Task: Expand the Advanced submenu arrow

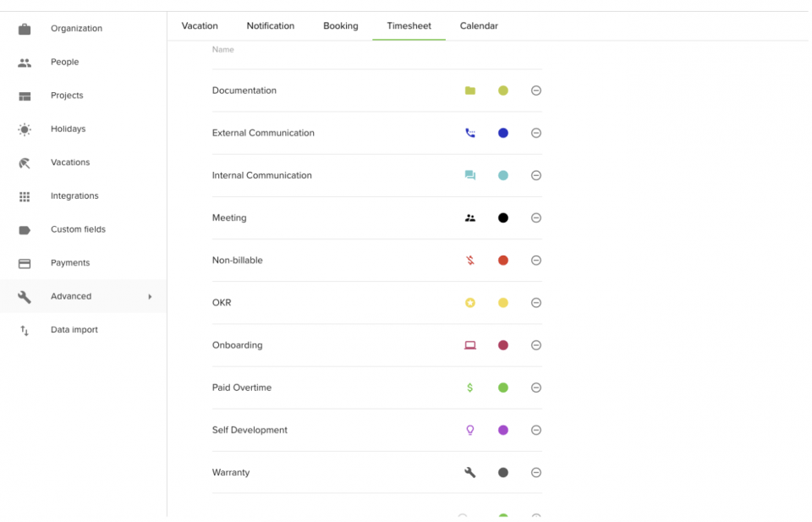Action: pyautogui.click(x=150, y=297)
